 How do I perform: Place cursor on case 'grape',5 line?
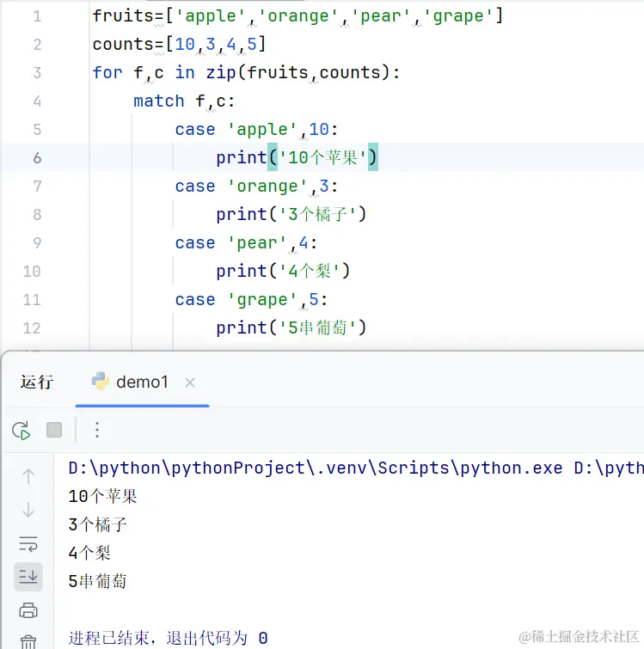click(251, 300)
